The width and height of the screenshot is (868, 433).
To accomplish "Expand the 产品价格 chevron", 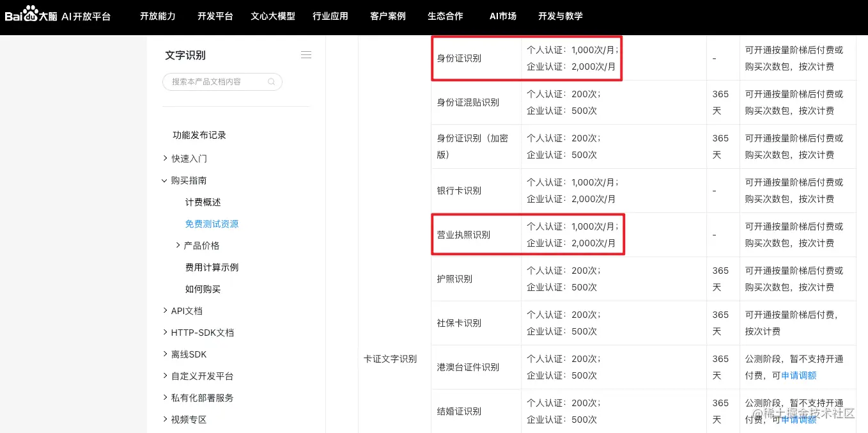I will click(x=178, y=245).
